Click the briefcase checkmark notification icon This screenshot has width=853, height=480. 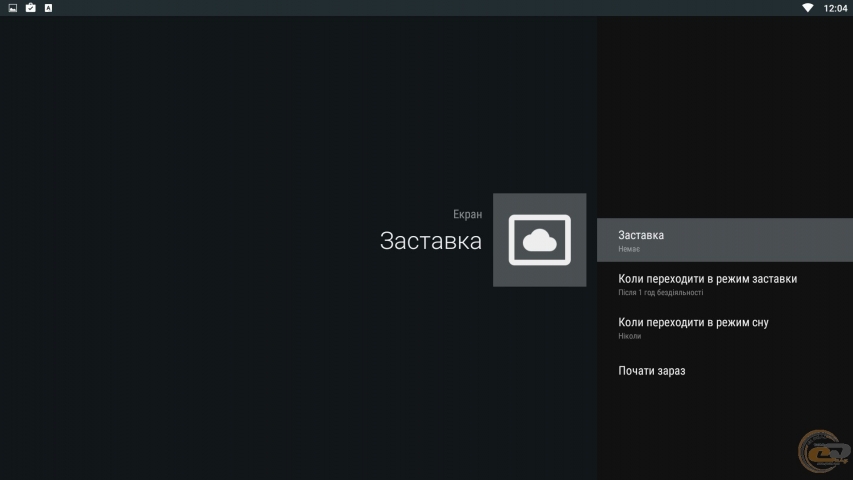click(30, 8)
